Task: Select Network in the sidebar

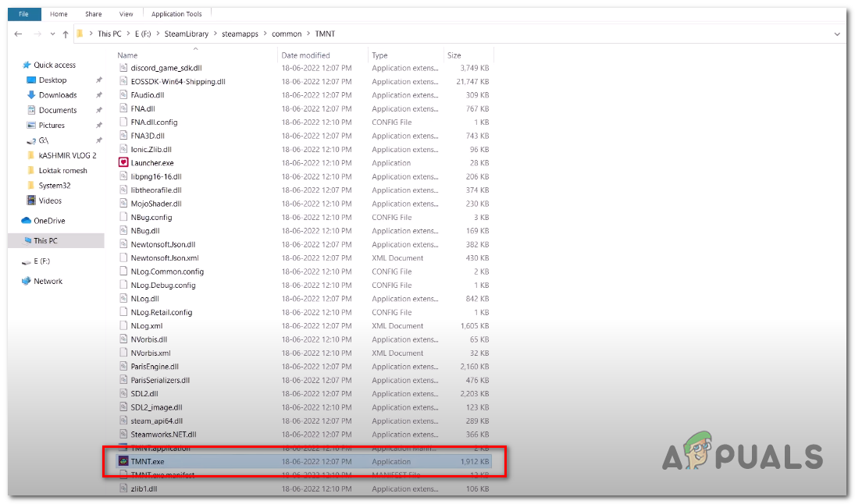Action: (x=48, y=281)
